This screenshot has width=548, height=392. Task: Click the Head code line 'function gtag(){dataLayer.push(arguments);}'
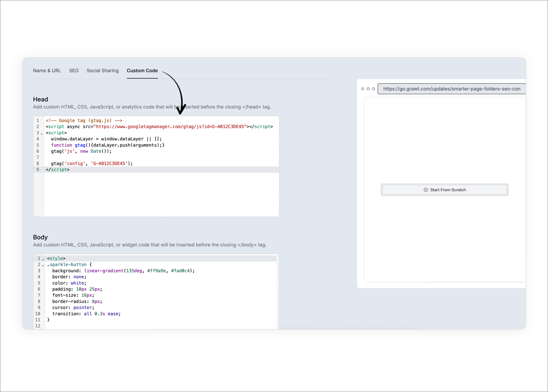coord(108,145)
